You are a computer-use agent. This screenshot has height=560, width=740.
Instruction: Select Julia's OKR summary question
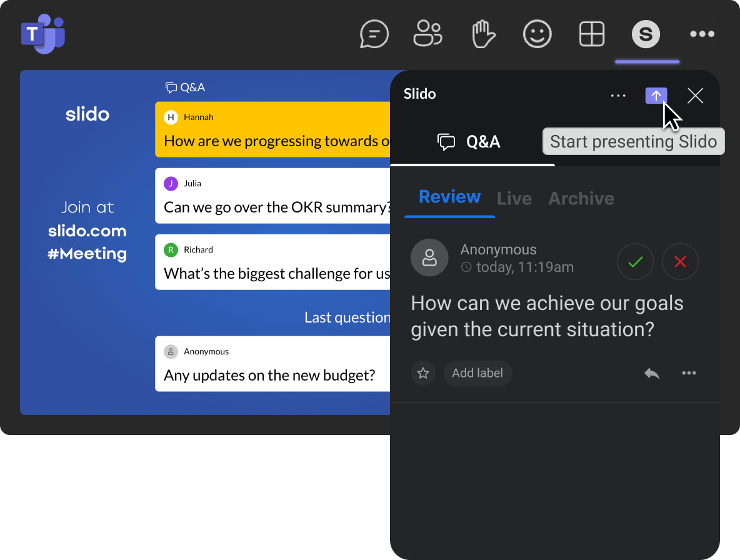click(272, 196)
